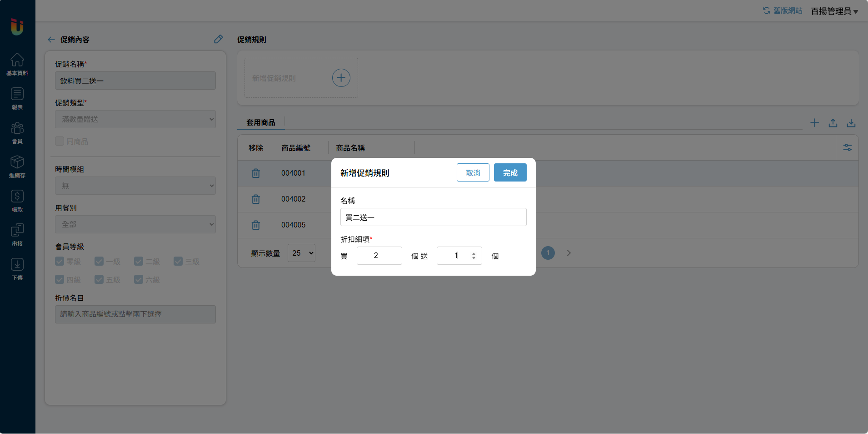Click the table column settings filter icon

coord(848,148)
